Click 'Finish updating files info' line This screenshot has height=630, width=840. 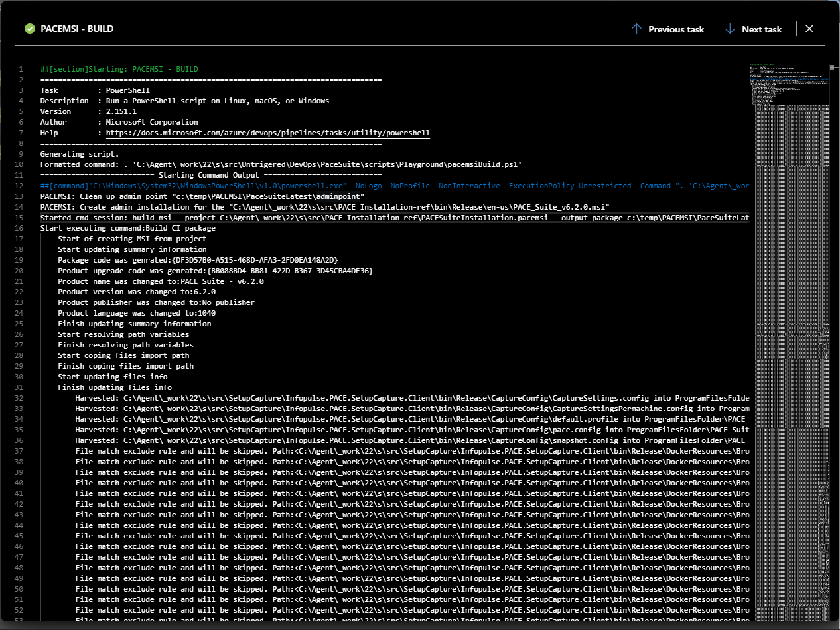click(115, 387)
